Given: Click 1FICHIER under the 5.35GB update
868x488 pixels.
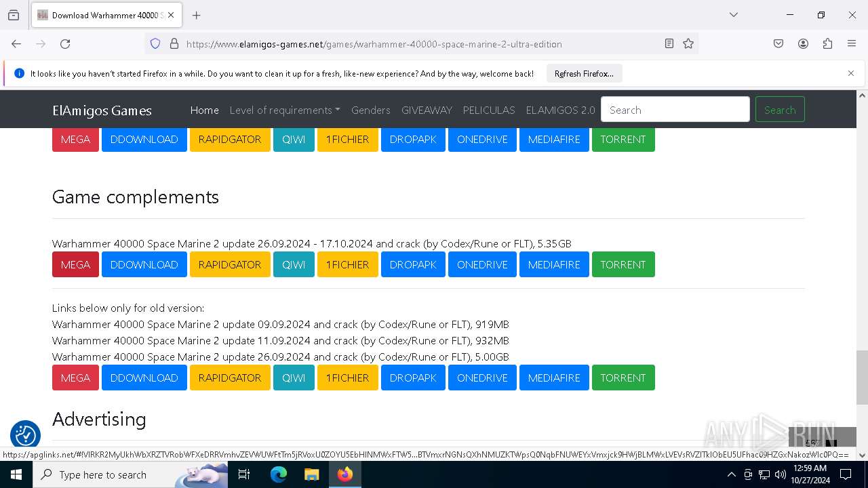Looking at the screenshot, I should [348, 264].
